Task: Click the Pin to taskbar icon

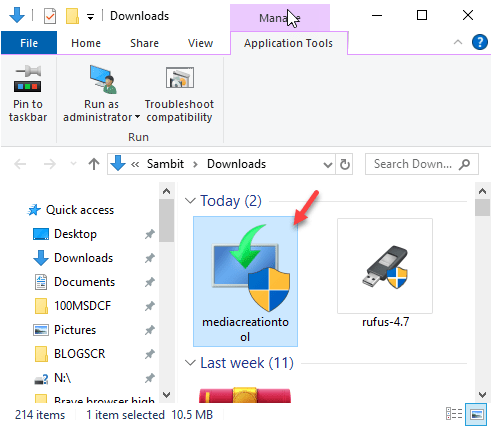Action: pos(28,79)
